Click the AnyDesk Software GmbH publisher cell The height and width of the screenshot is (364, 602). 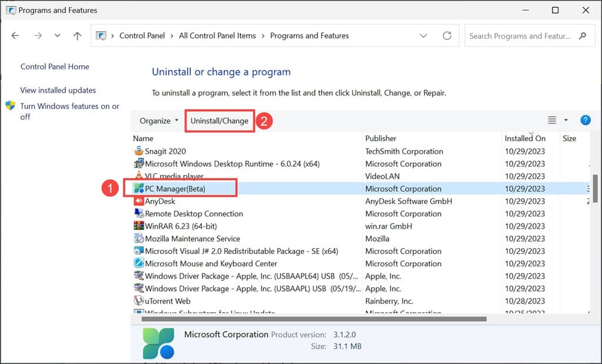409,201
